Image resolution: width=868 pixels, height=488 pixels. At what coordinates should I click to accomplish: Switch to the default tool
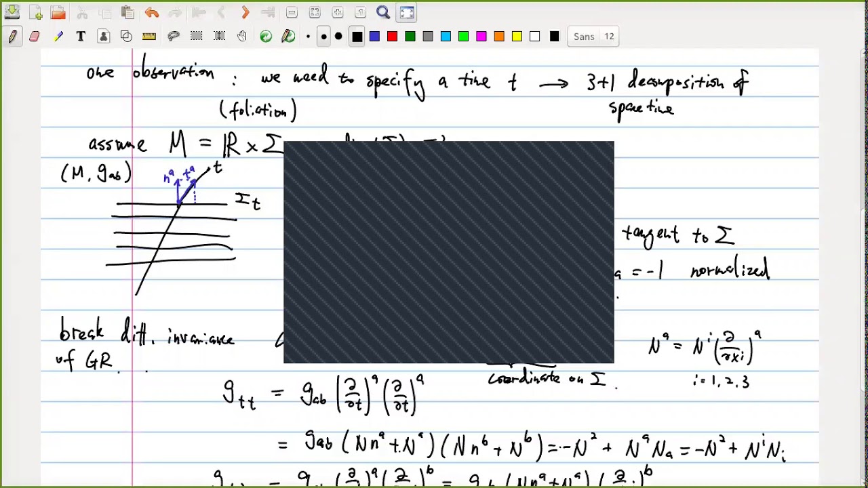266,37
